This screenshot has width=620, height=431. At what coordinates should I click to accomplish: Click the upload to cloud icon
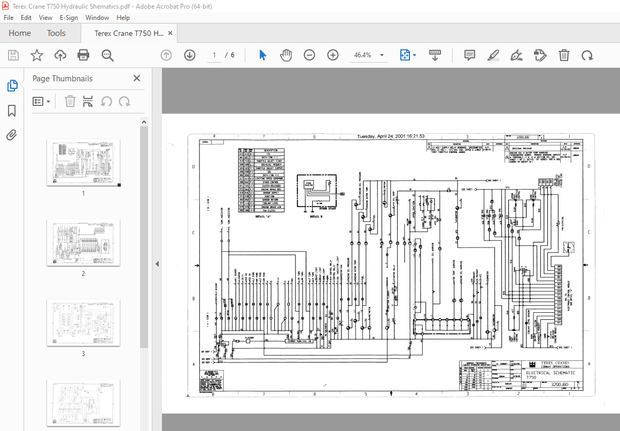click(x=60, y=55)
